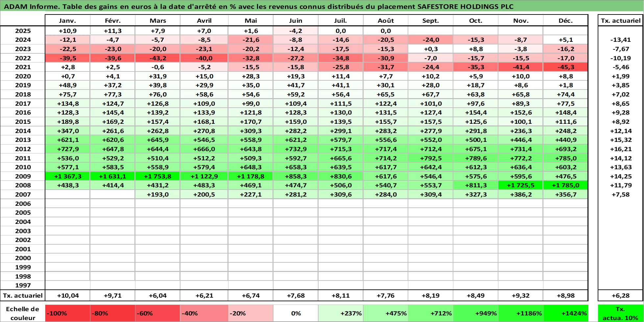
Task: Select the Nov. column header
Action: click(521, 20)
